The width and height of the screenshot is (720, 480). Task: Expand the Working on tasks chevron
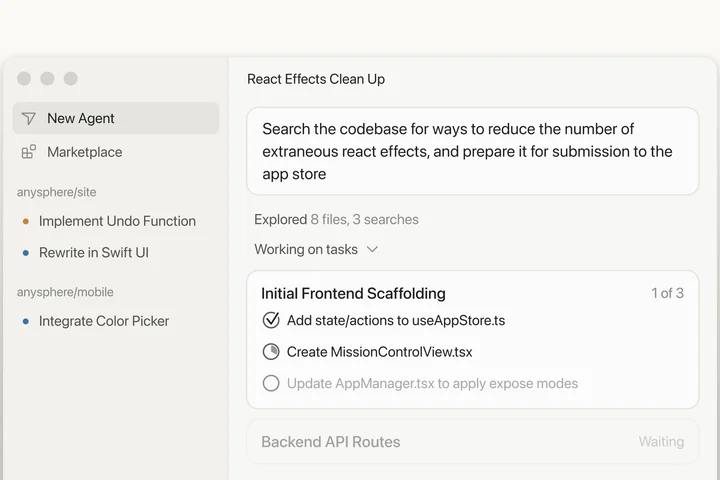[x=372, y=249]
